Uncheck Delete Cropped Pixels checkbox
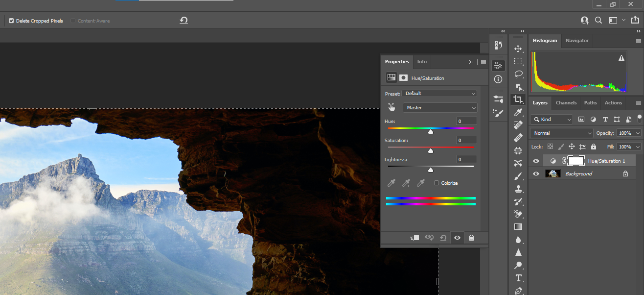This screenshot has height=295, width=644. coord(11,21)
